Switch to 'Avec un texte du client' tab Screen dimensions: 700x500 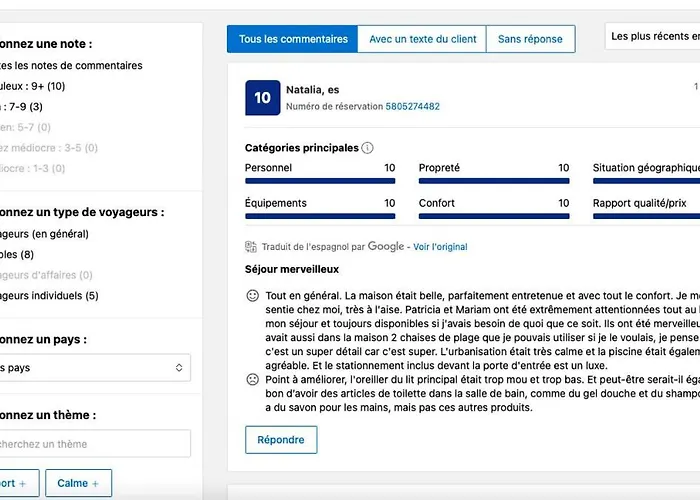(422, 39)
